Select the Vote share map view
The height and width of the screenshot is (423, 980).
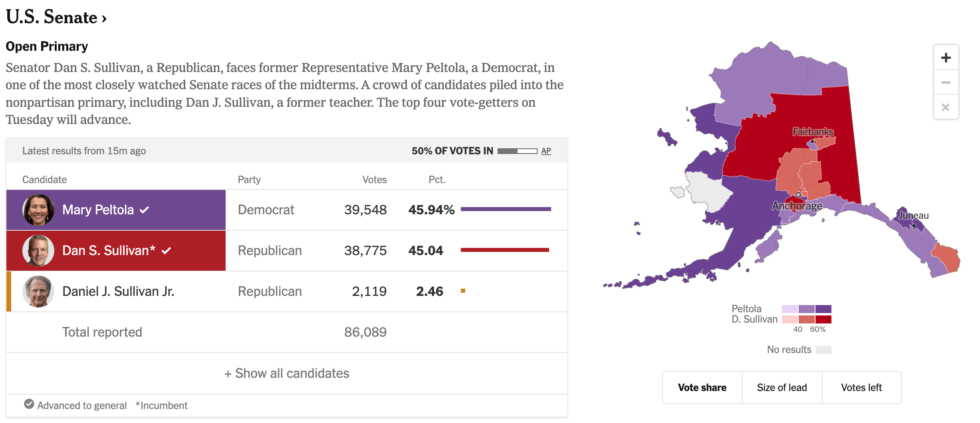pos(702,387)
